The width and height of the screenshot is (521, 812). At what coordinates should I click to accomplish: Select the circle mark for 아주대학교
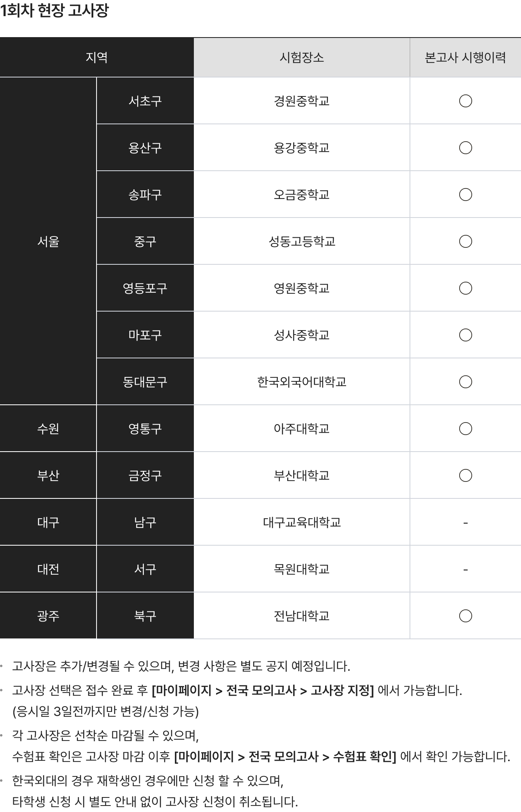[465, 429]
